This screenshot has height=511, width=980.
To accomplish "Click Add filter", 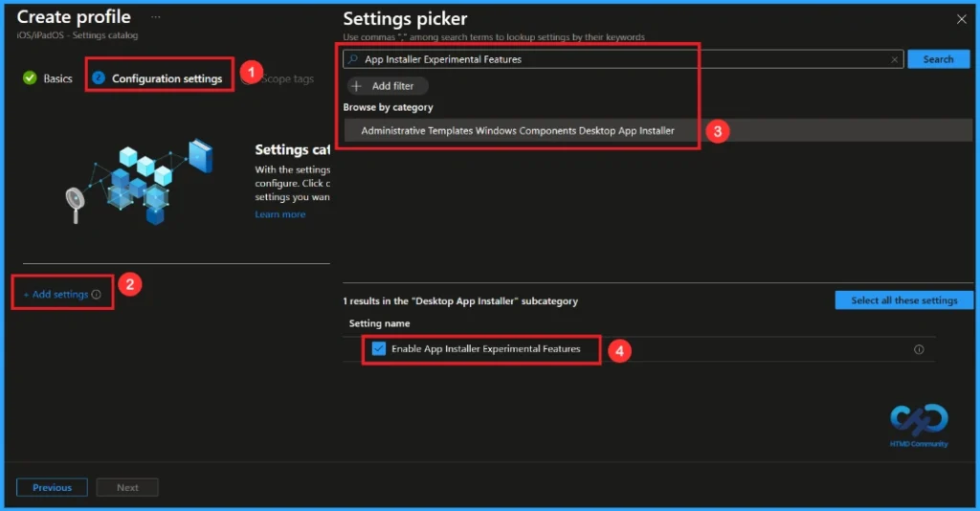I will tap(389, 85).
